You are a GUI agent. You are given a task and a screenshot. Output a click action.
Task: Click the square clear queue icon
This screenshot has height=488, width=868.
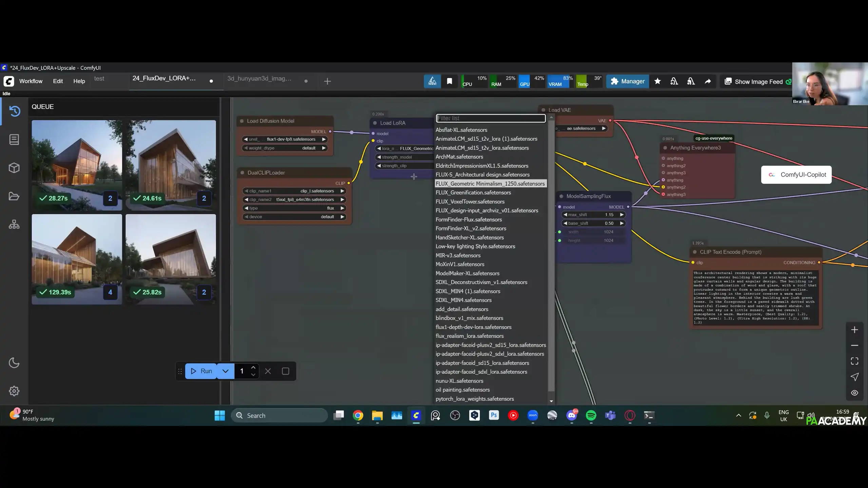tap(286, 371)
